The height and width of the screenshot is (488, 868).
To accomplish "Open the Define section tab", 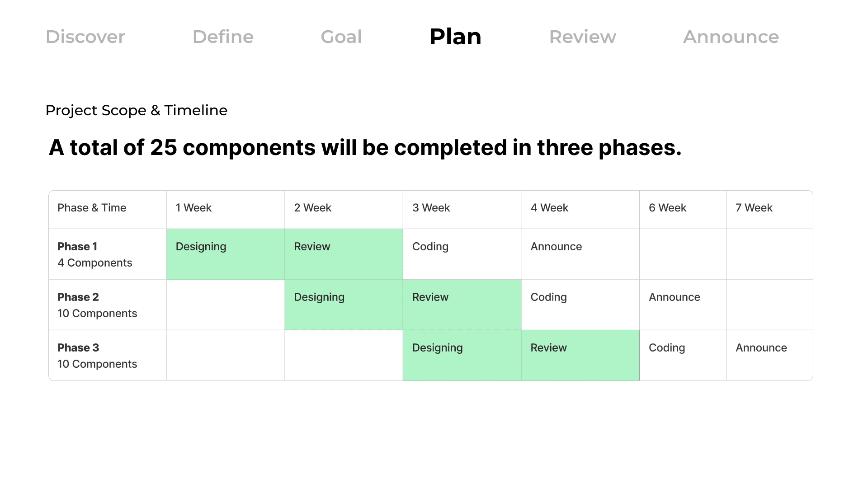I will [x=223, y=37].
